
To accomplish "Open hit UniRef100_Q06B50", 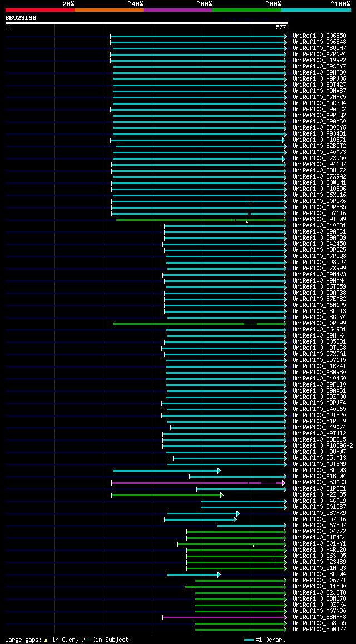I will pos(319,36).
